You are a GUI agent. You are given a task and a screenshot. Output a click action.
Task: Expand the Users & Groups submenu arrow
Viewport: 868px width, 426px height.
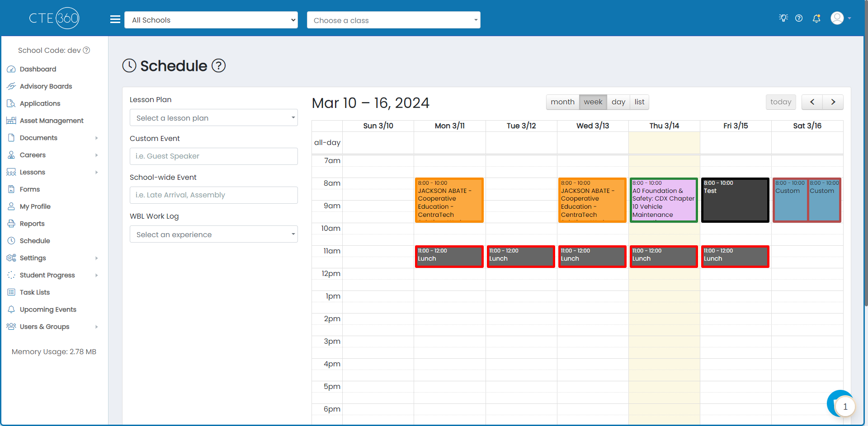coord(97,327)
